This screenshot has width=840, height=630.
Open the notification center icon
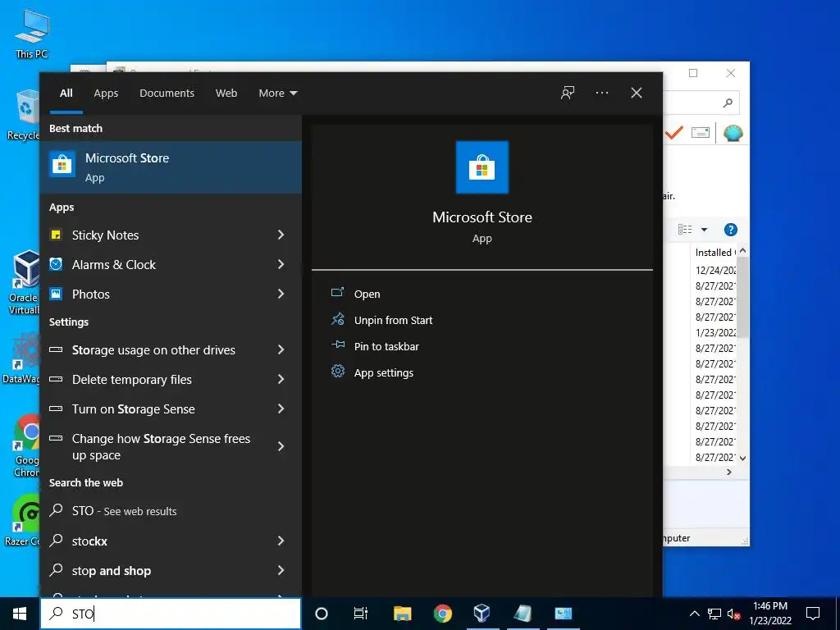tap(813, 614)
